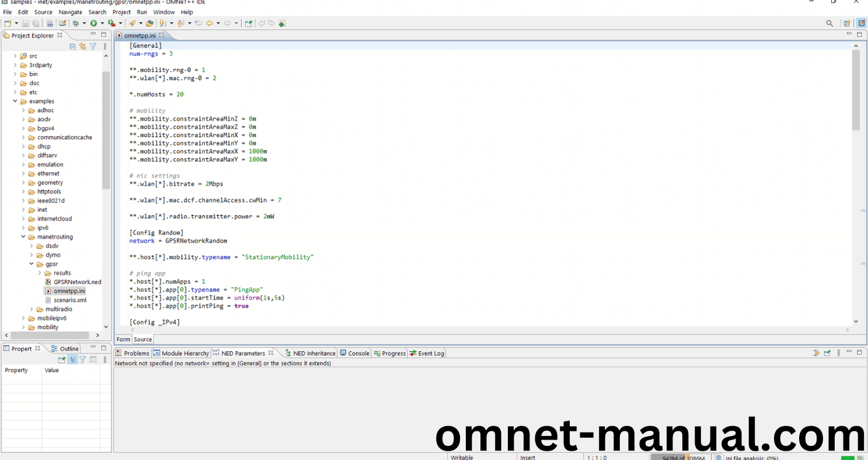Open the Debug configurations dropdown arrow
The width and height of the screenshot is (868, 460).
pos(84,23)
